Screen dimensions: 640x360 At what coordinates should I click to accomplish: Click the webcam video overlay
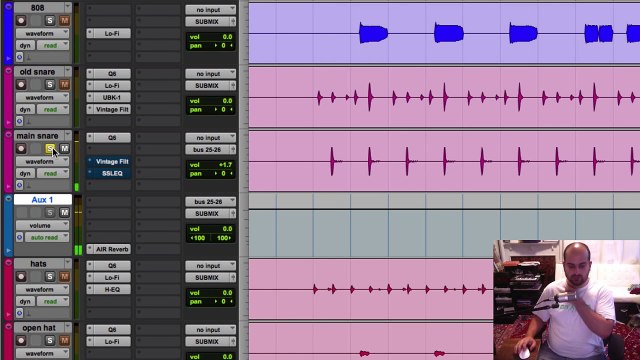tap(567, 300)
